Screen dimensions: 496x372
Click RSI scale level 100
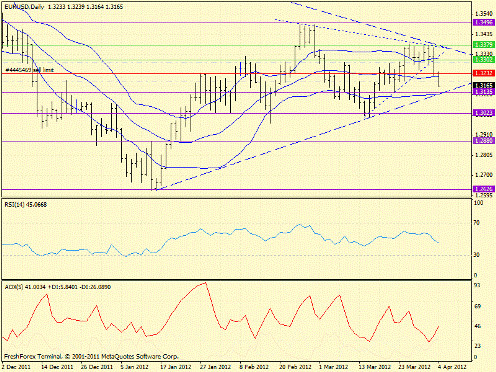tap(478, 203)
